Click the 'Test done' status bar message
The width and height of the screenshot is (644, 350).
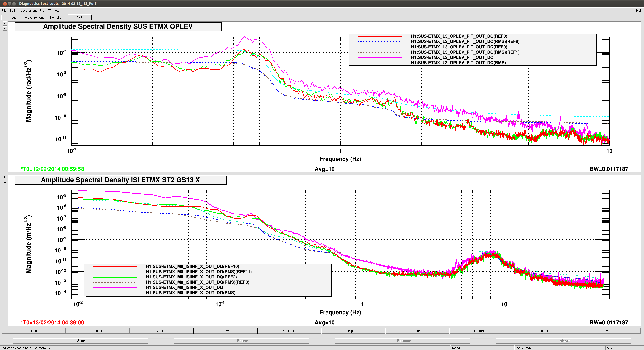point(26,348)
